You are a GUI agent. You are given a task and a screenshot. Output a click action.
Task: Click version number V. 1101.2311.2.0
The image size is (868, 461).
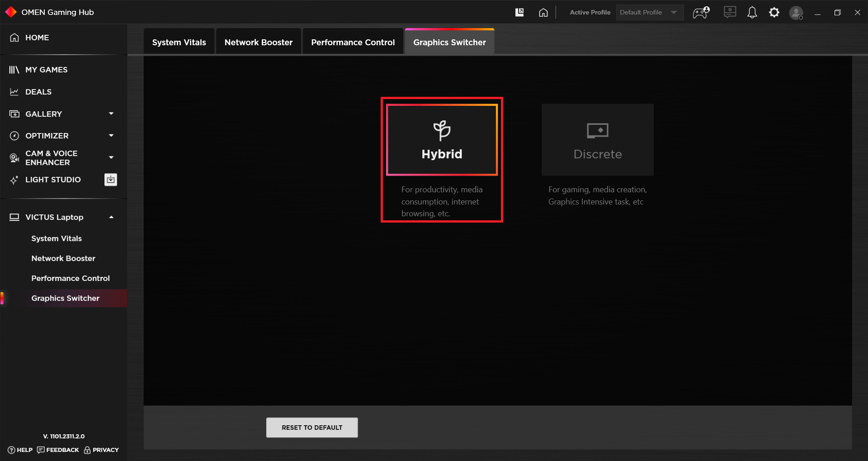pyautogui.click(x=64, y=437)
